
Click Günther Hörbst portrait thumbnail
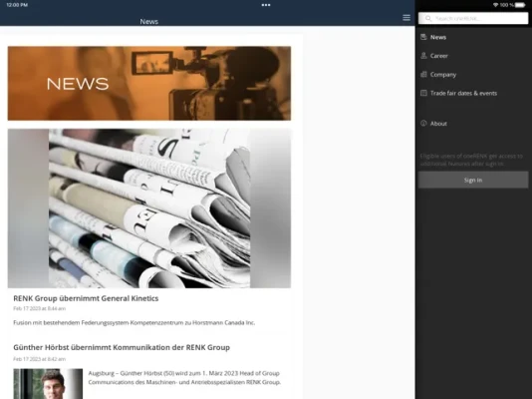48,384
